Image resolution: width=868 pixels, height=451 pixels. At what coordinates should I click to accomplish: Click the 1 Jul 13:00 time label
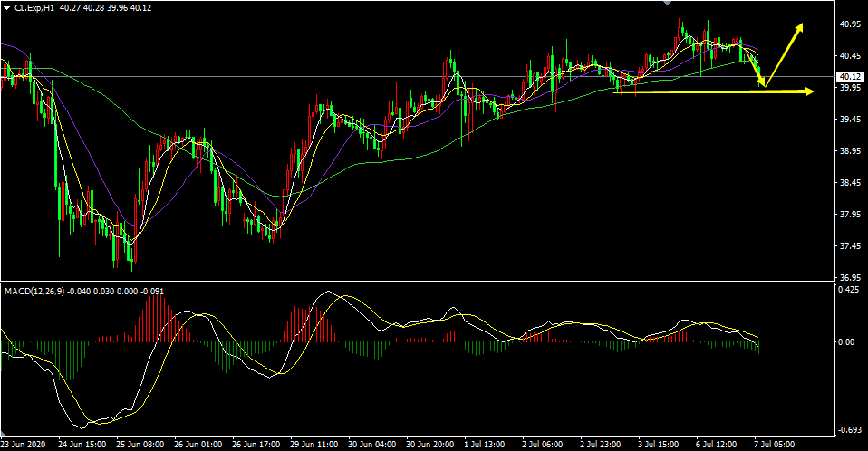click(x=484, y=445)
